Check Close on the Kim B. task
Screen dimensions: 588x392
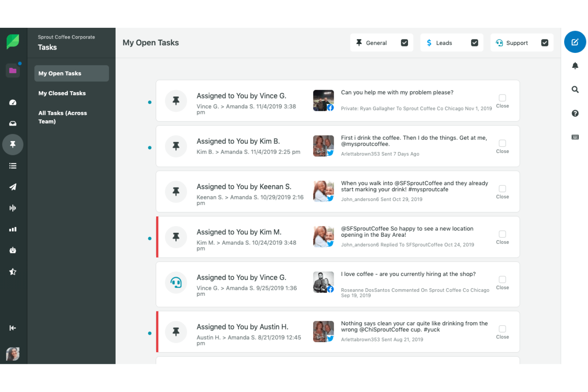tap(502, 143)
